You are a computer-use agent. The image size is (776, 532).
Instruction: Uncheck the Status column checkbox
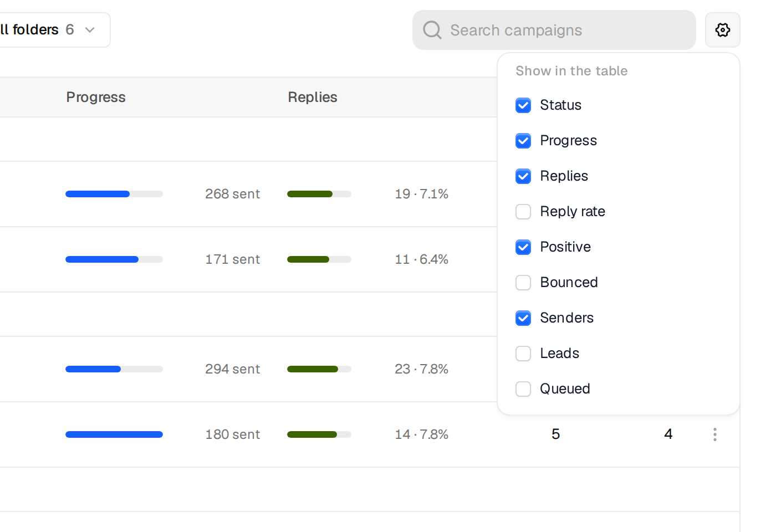click(x=523, y=105)
